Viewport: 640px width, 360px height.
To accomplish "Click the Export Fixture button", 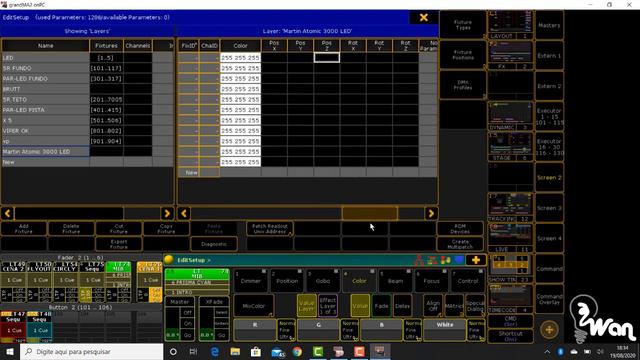I will [119, 244].
